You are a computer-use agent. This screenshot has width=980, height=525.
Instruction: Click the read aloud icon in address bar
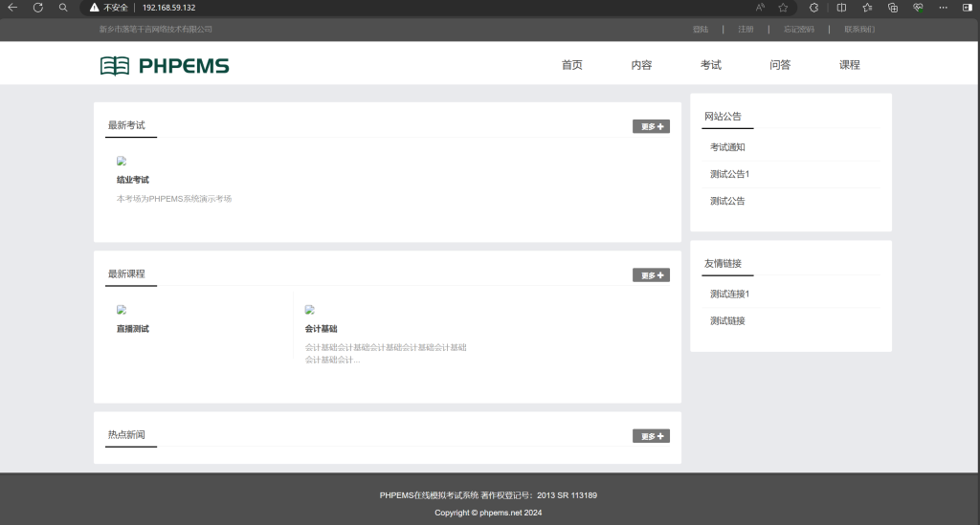click(760, 7)
